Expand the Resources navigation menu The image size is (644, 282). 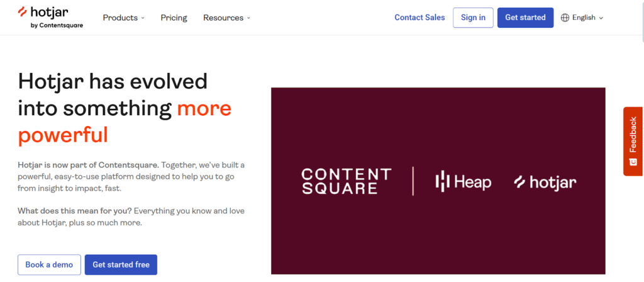pos(223,18)
